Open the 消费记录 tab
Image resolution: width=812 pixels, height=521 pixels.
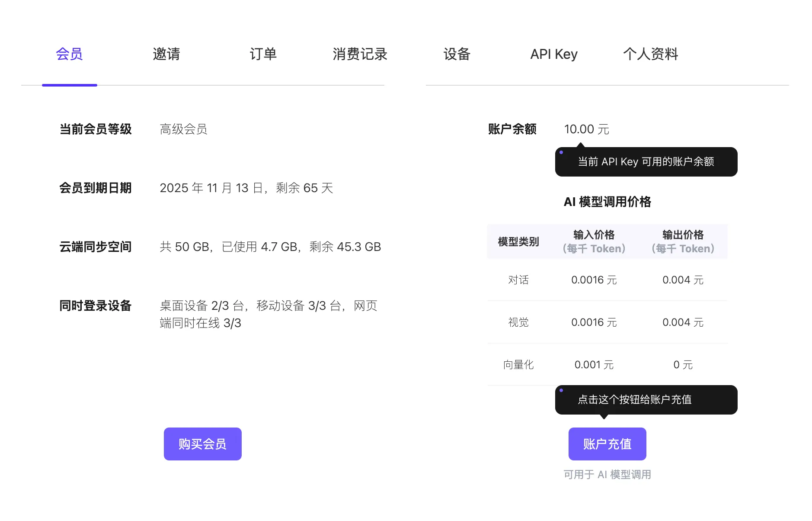(360, 54)
